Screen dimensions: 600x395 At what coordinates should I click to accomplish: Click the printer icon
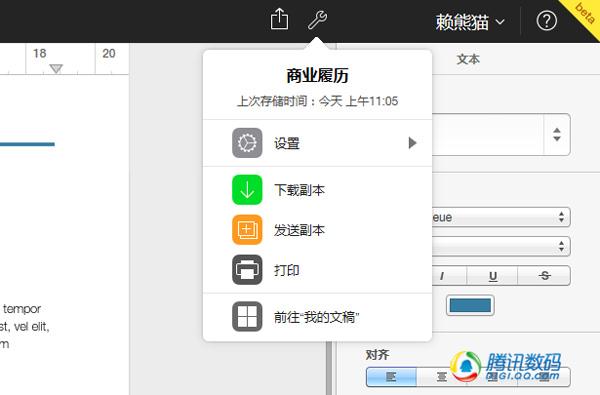tap(247, 270)
